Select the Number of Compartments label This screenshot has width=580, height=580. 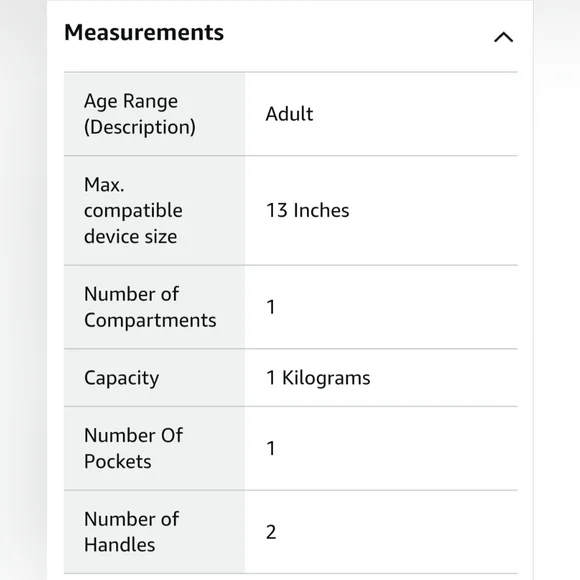[150, 307]
